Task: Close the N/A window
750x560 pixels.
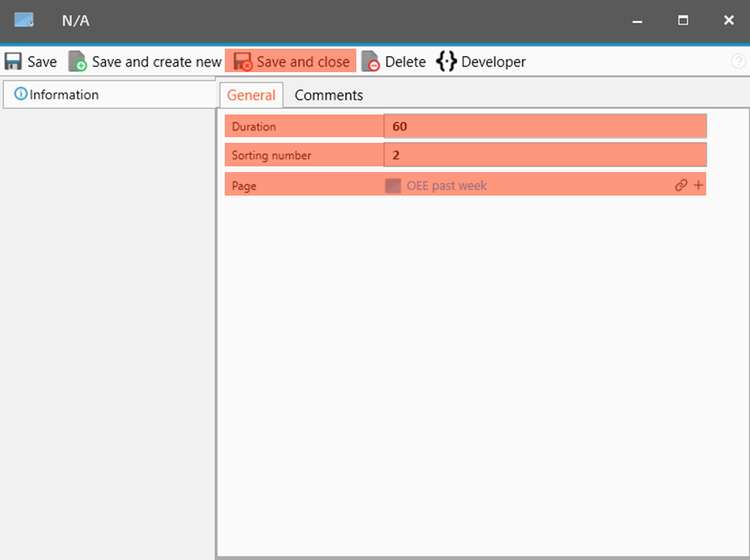Action: [728, 20]
